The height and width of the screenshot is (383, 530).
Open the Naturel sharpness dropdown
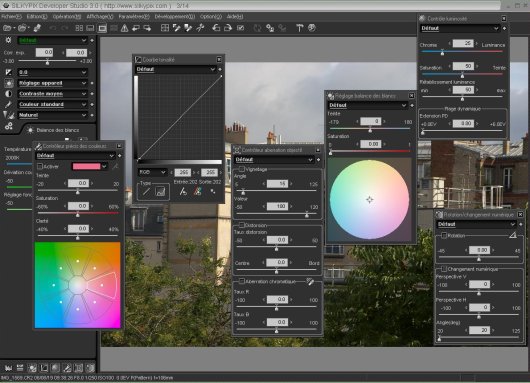(52, 115)
